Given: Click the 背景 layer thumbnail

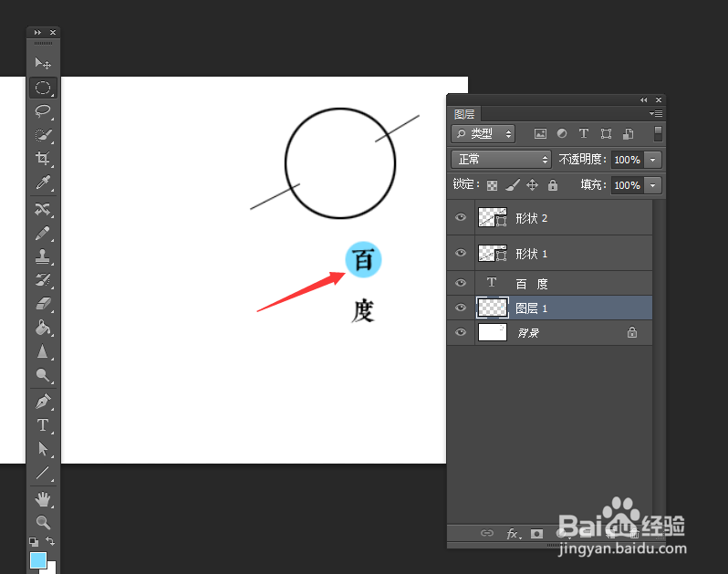Looking at the screenshot, I should (x=493, y=332).
